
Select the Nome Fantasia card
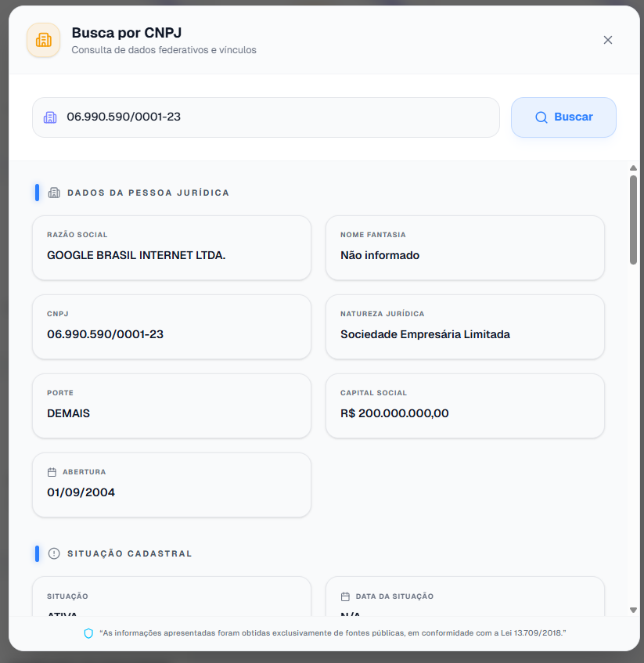[465, 247]
